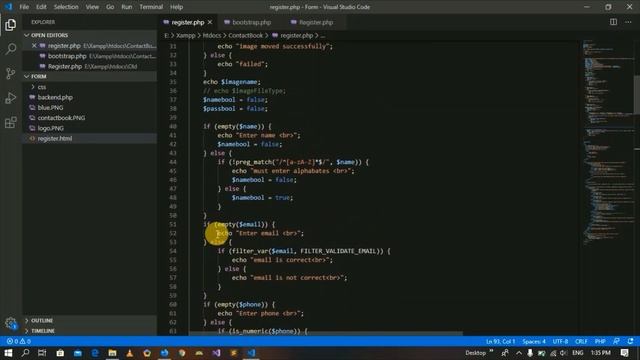Open Visual Studio purple icon on taskbar
This screenshot has height=360, width=640.
216,353
